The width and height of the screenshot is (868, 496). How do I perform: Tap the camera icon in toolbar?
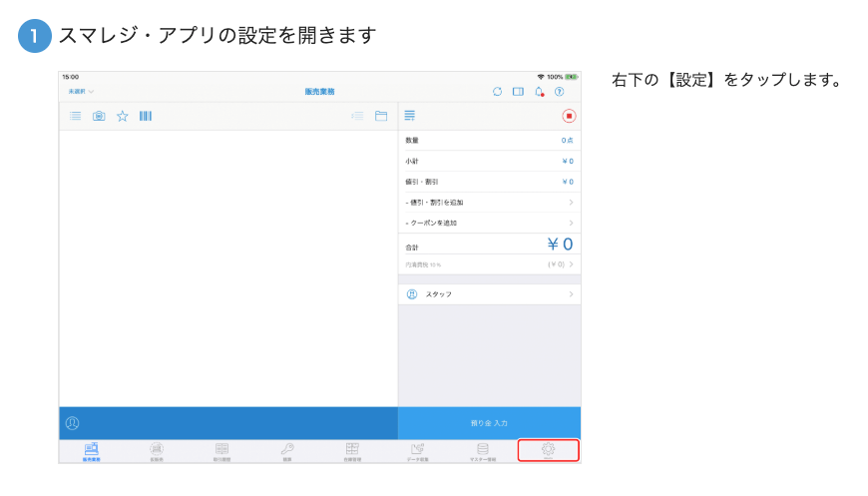click(x=99, y=116)
